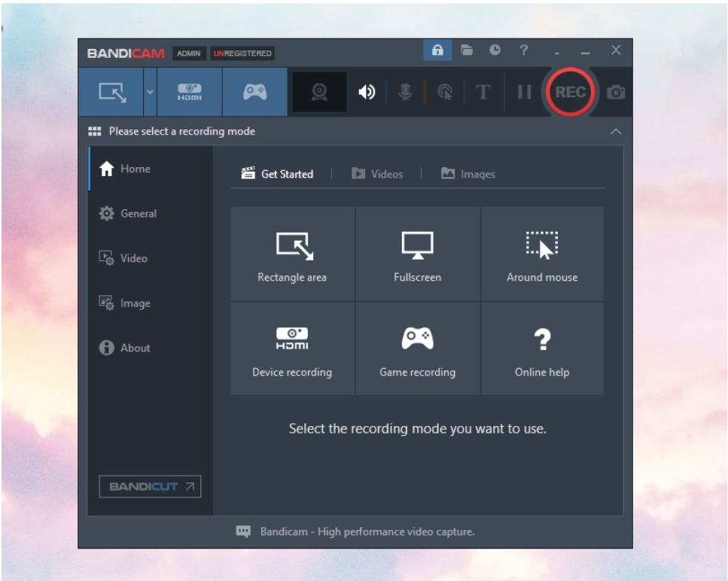The width and height of the screenshot is (728, 581).
Task: Choose the Rectangle area recording tile
Action: coord(293,254)
